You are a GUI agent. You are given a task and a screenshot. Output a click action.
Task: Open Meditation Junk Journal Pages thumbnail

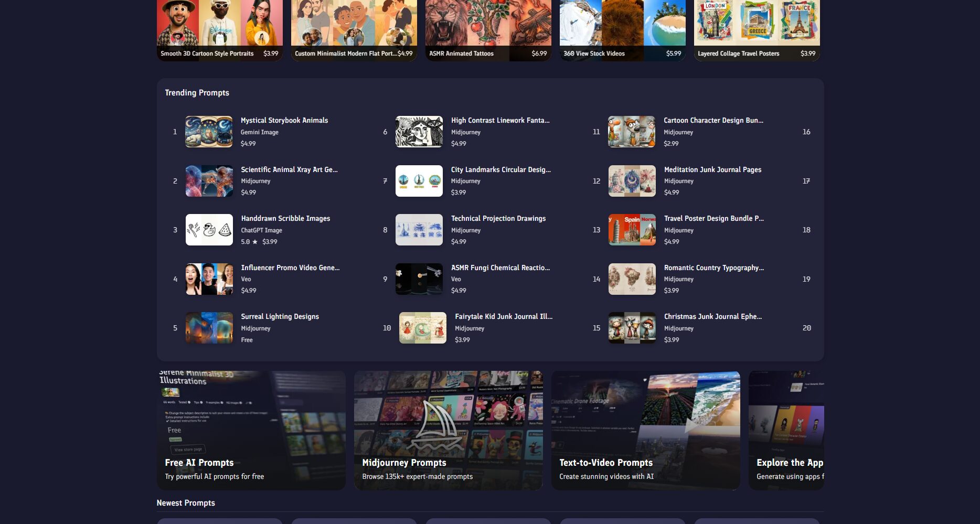(632, 181)
